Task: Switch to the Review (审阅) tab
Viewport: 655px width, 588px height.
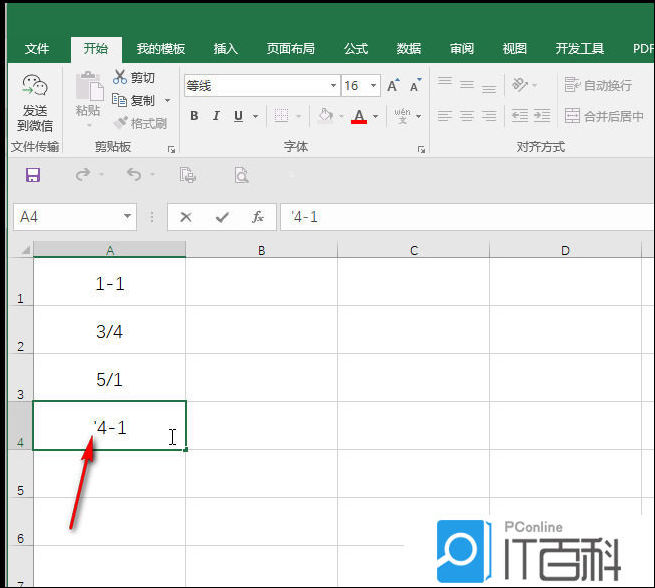Action: pos(462,49)
